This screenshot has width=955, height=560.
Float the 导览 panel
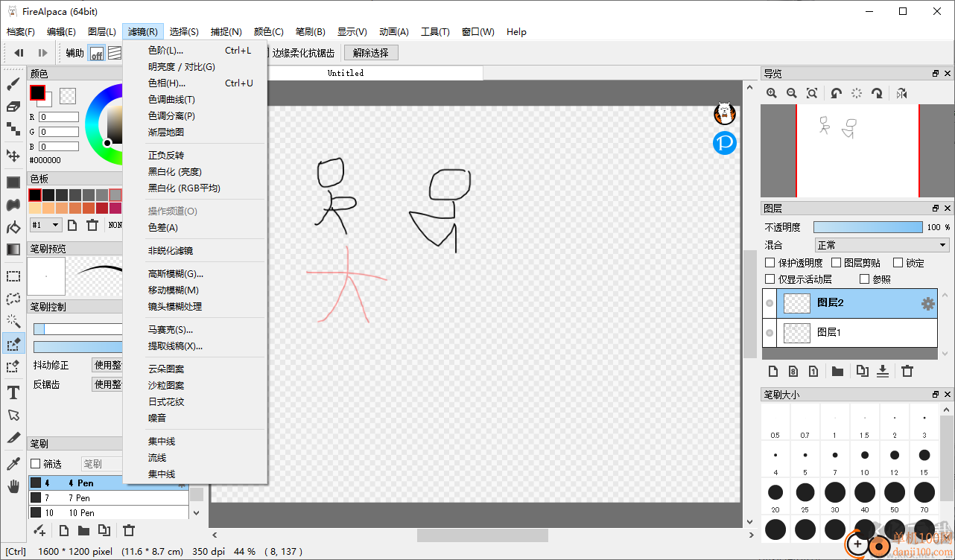pyautogui.click(x=936, y=74)
